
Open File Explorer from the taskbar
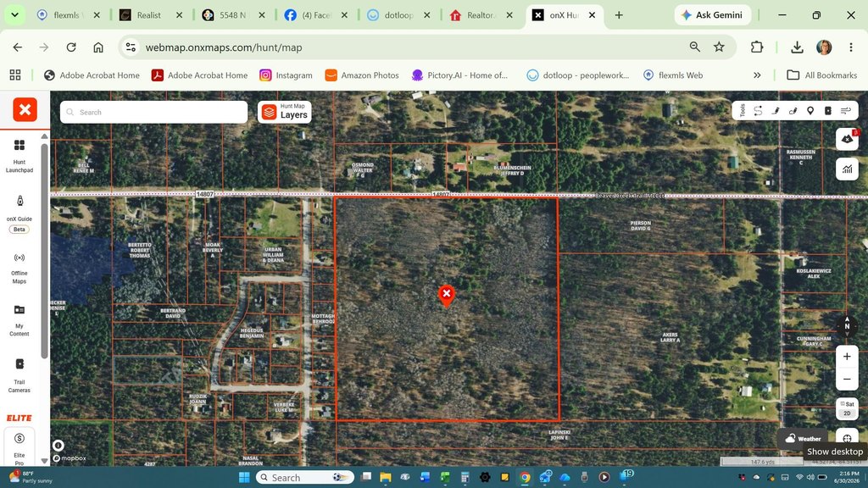tap(386, 477)
